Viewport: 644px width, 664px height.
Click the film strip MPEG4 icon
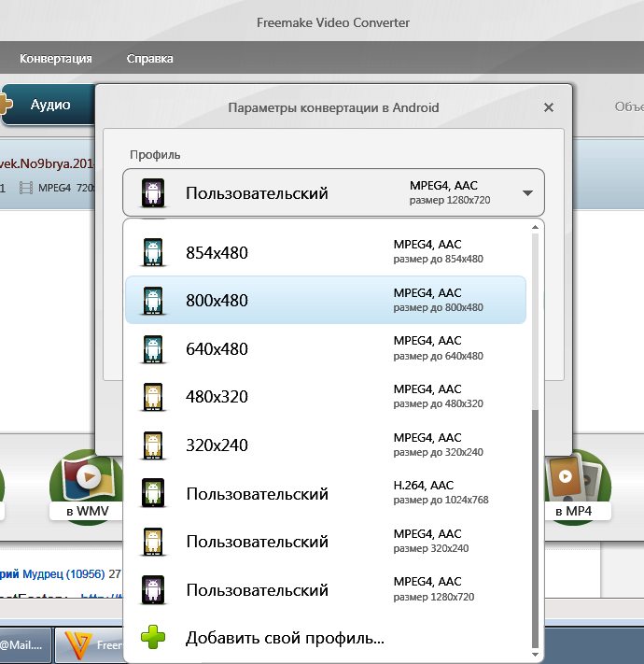coord(26,188)
